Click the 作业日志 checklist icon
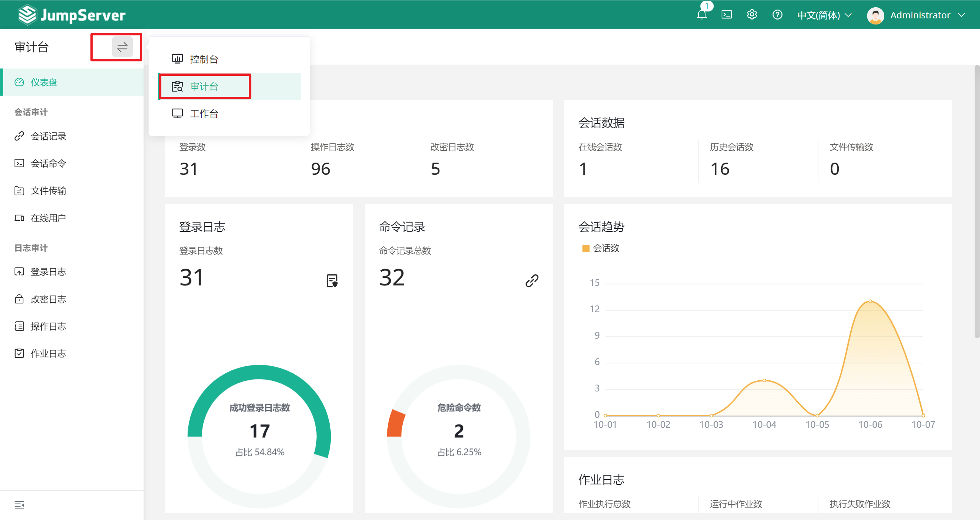 tap(19, 354)
